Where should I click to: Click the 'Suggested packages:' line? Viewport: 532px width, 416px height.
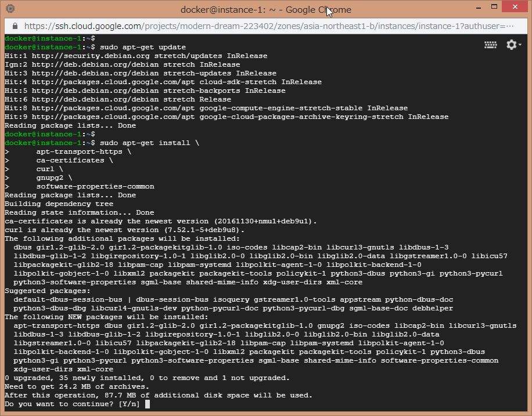(48, 291)
